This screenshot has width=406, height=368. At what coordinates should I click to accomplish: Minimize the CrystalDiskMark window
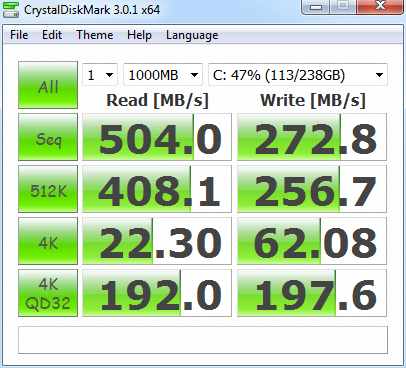[x=316, y=6]
